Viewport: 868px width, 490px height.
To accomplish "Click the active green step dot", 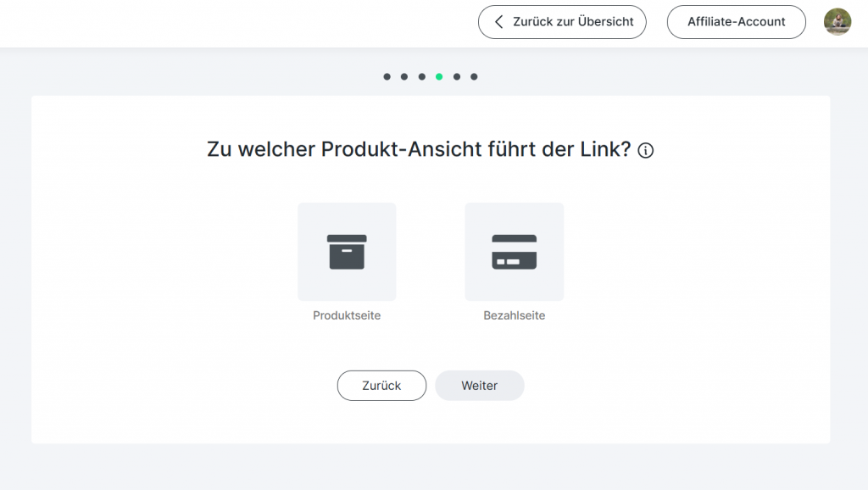I will click(x=439, y=77).
